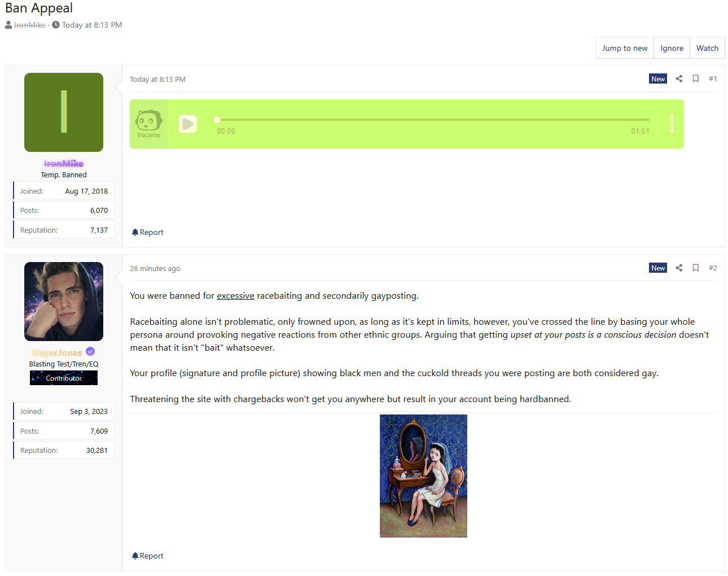This screenshot has width=728, height=576.
Task: Click the user icon beside thread author
Action: [x=8, y=25]
